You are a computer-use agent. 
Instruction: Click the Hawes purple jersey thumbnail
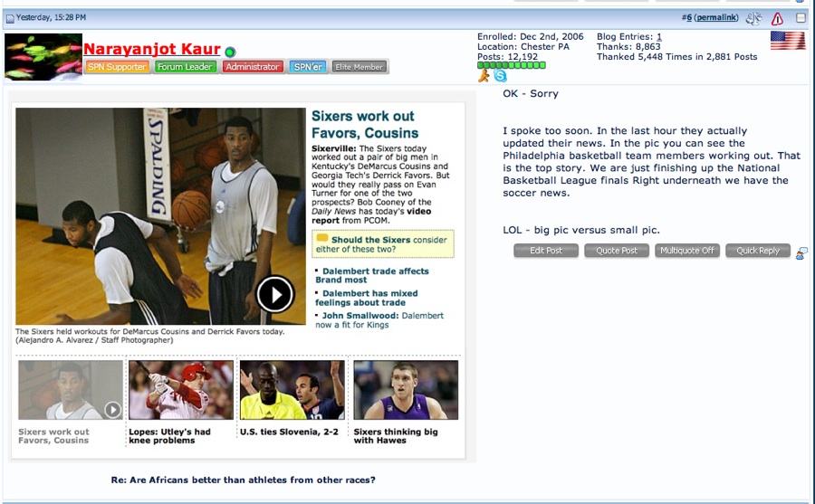click(406, 390)
